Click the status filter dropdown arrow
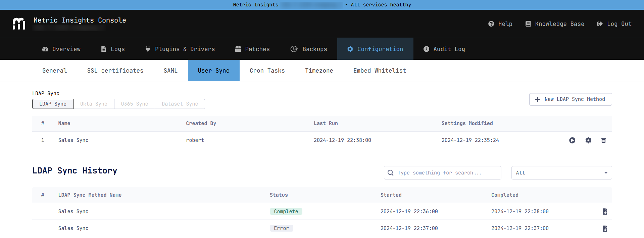This screenshot has width=644, height=238. (x=606, y=173)
